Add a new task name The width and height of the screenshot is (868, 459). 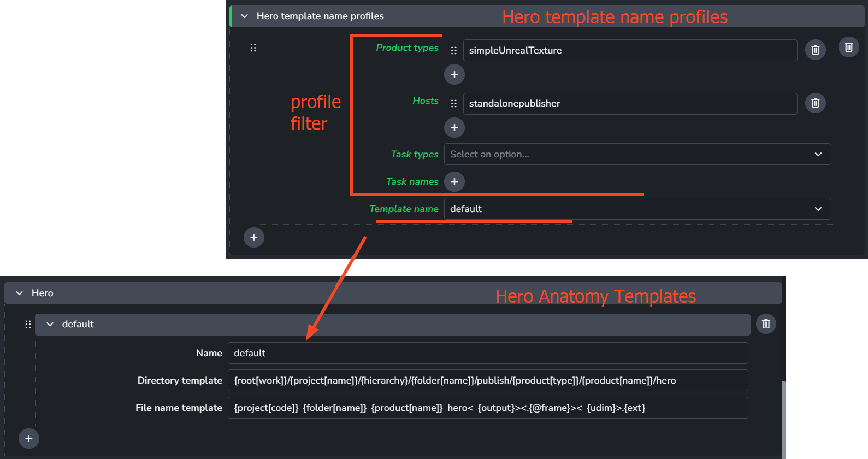click(x=454, y=181)
